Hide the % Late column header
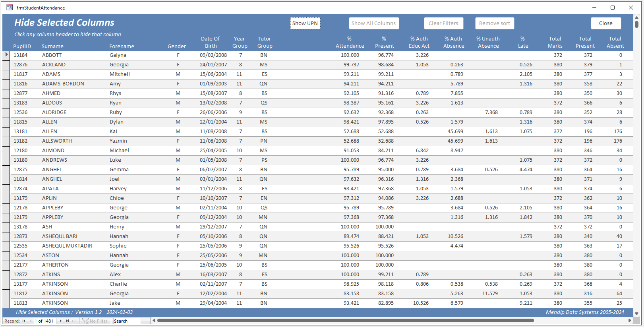Viewport: 644px width, 327px height. click(523, 42)
